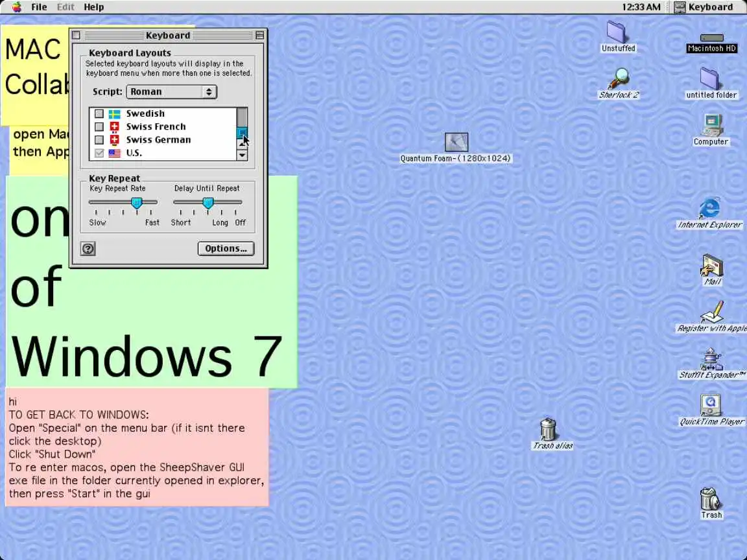Viewport: 747px width, 560px height.
Task: Select the Mail desktop icon
Action: (x=712, y=266)
